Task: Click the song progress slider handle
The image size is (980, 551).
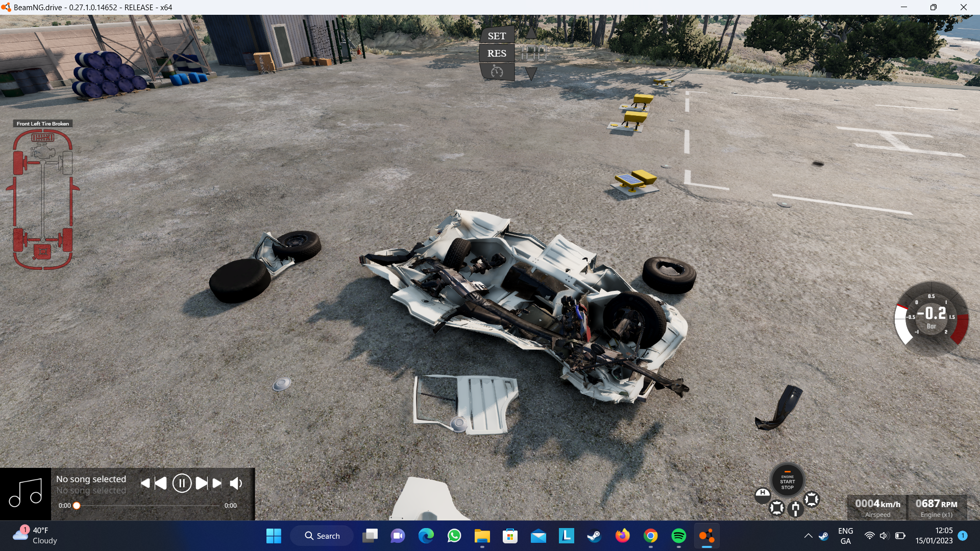Action: (x=77, y=506)
